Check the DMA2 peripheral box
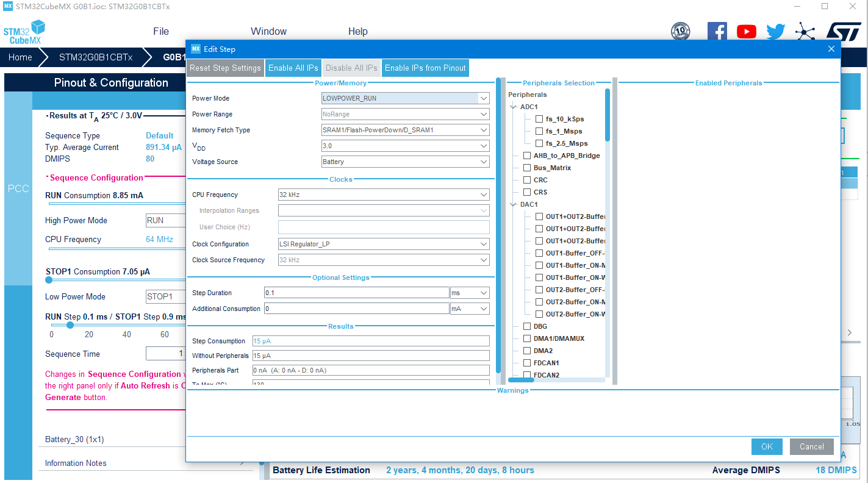Viewport: 868px width, 483px height. pos(527,351)
